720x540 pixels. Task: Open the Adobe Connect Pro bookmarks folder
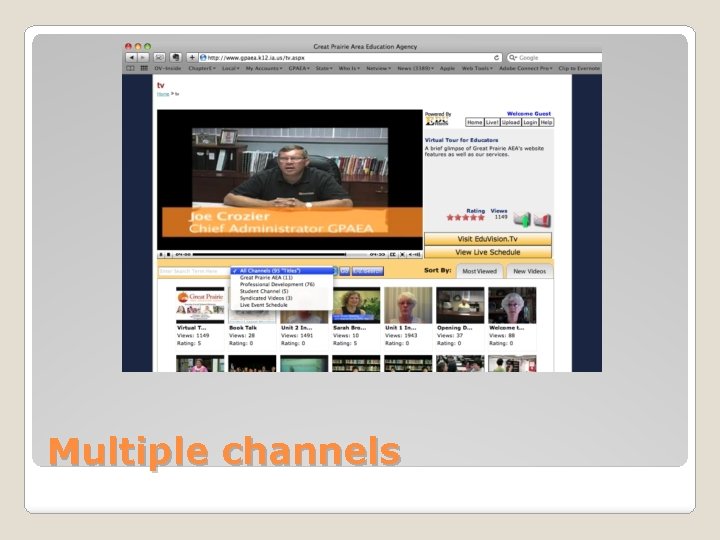pyautogui.click(x=526, y=68)
